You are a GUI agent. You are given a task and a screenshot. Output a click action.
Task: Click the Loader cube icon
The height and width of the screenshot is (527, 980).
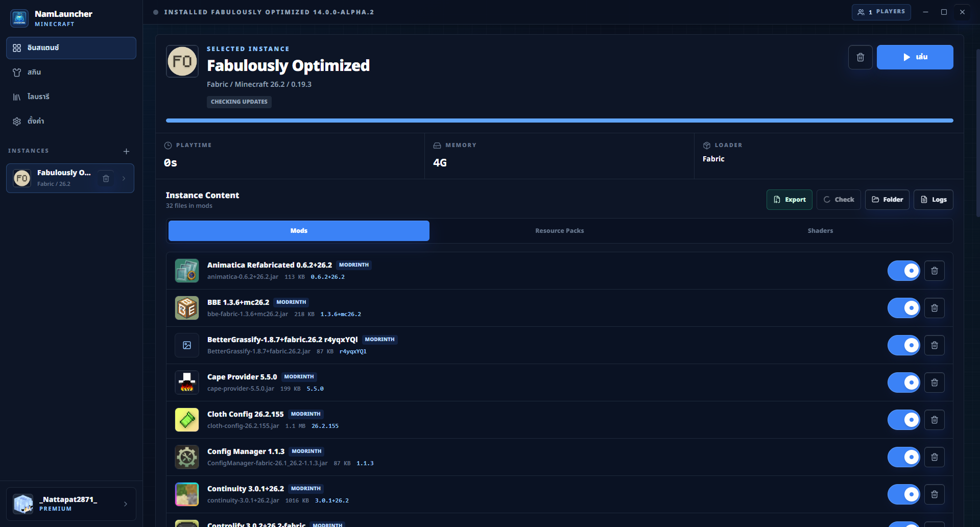[707, 146]
